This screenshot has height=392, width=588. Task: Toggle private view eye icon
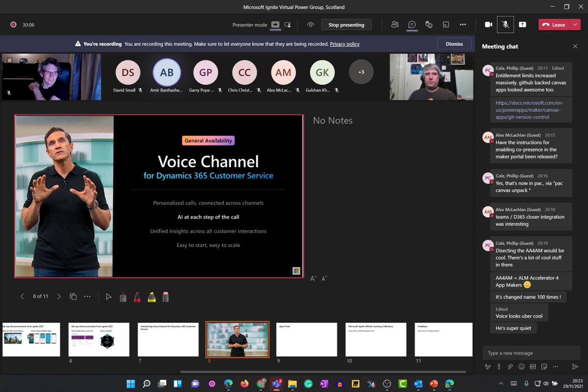(x=311, y=24)
